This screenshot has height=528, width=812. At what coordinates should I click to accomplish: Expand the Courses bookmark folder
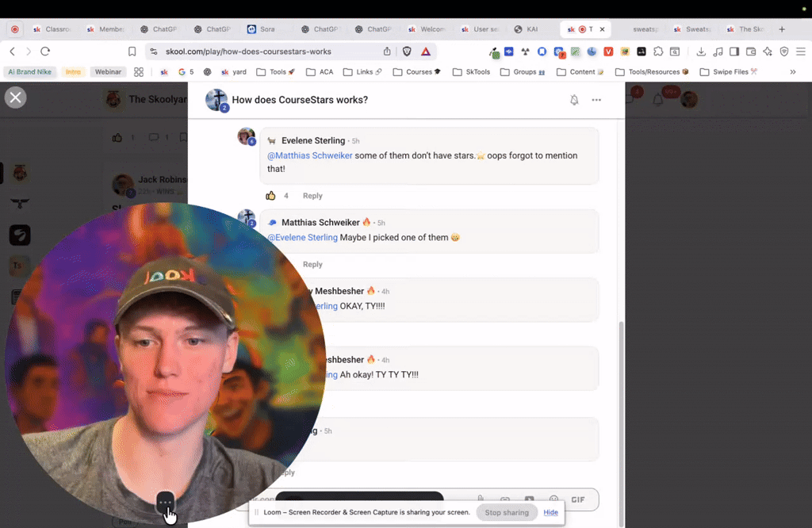[417, 72]
